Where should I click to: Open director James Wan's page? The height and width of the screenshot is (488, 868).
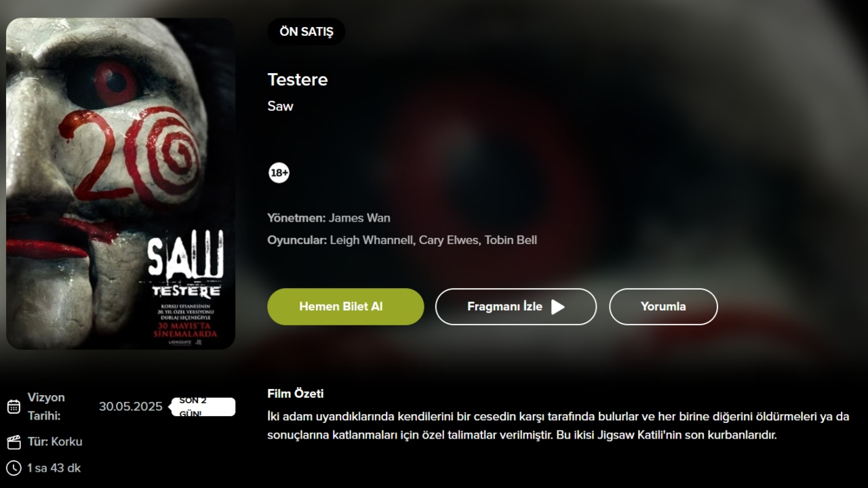coord(359,218)
